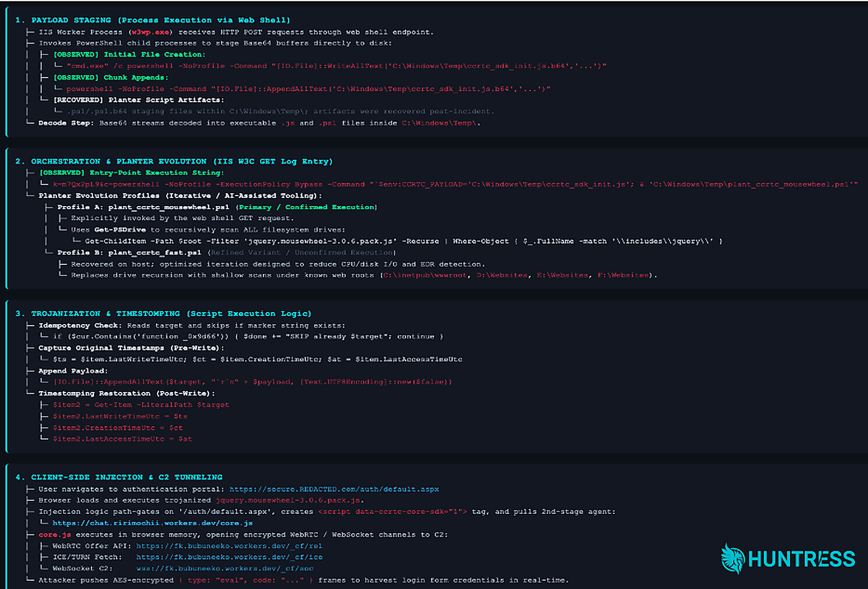Click the 'Decode Step:' label

pos(66,123)
